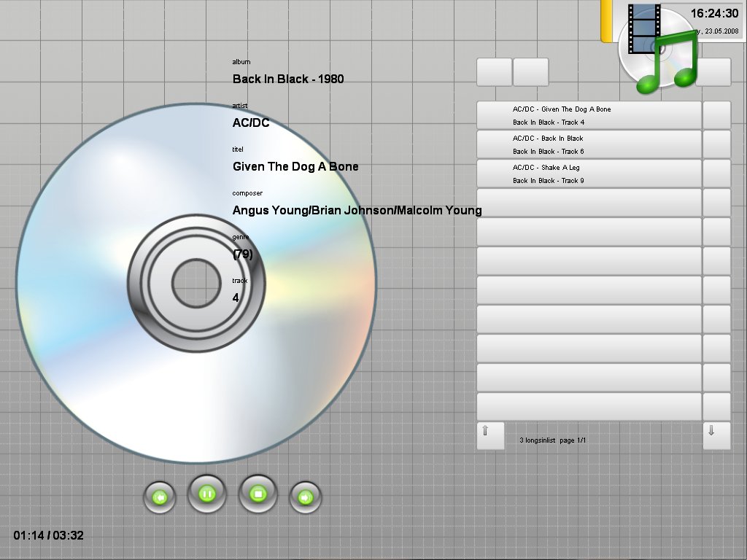Click the date ending in 23.05.2008

718,31
